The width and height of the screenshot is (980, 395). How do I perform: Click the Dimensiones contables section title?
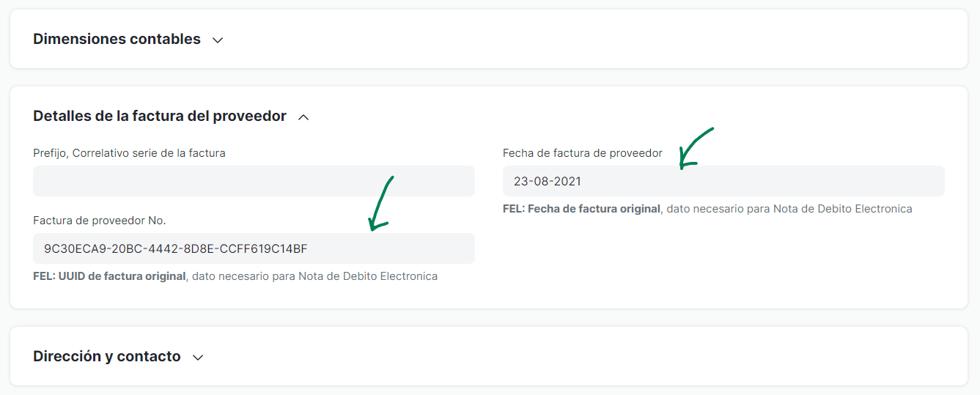point(117,39)
